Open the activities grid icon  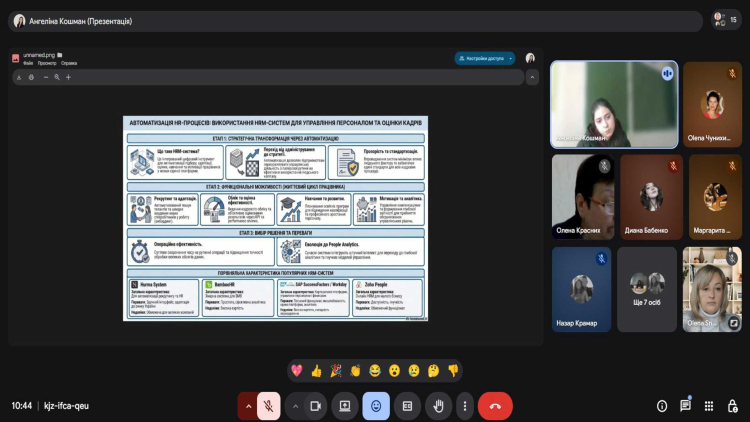(709, 406)
